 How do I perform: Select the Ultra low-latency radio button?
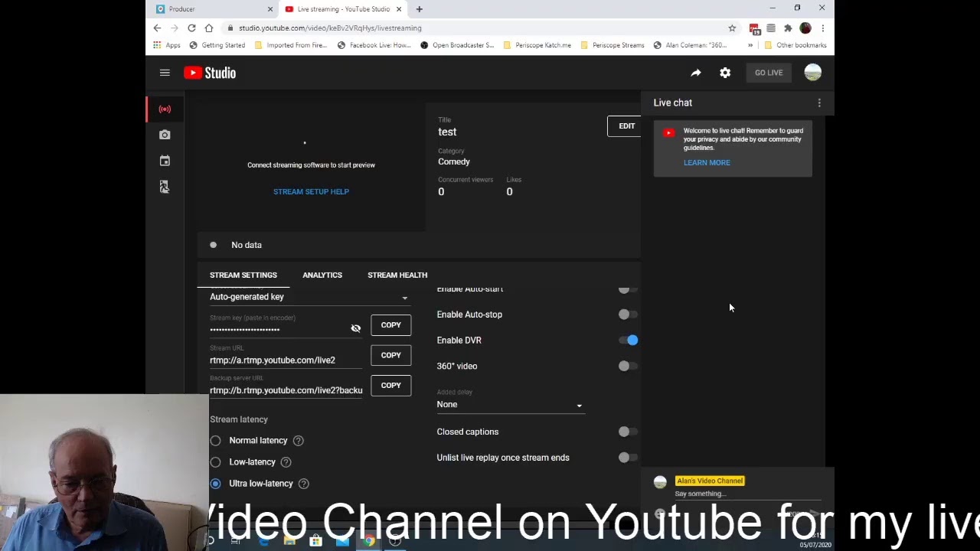(215, 484)
